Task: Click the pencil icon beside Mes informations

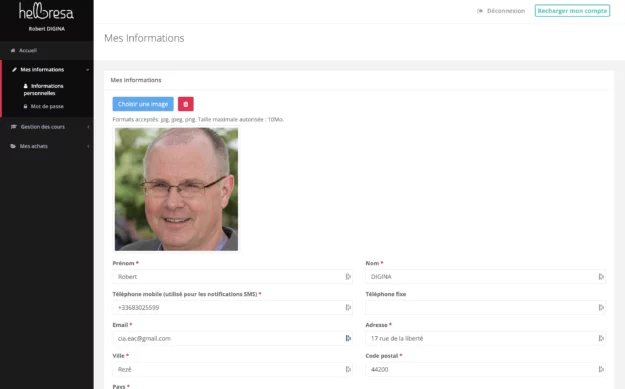Action: tap(14, 70)
